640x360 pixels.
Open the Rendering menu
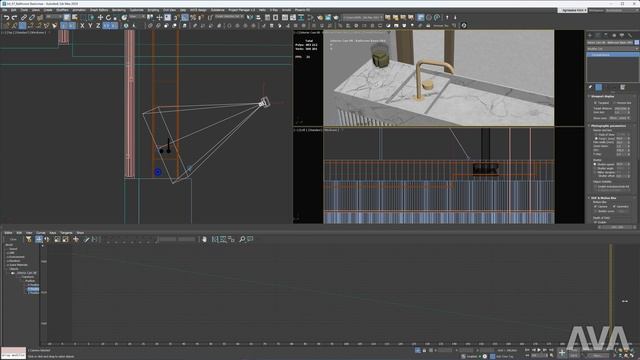tap(119, 10)
